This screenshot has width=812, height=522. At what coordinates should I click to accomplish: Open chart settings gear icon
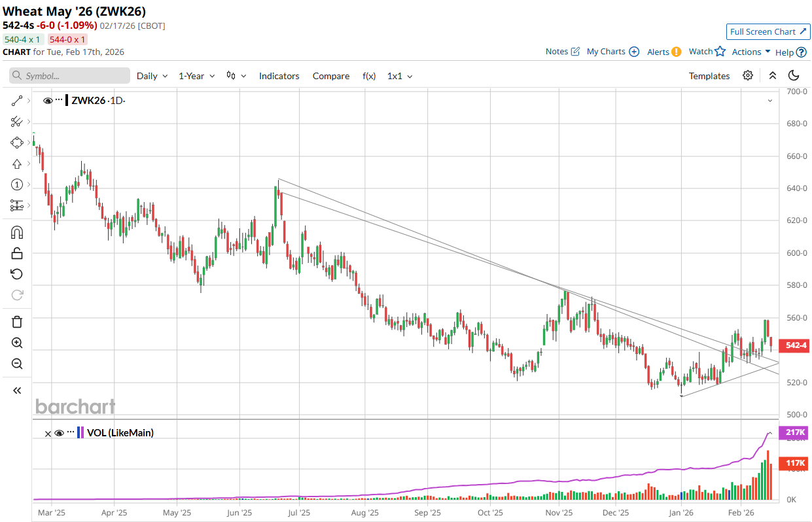click(748, 76)
